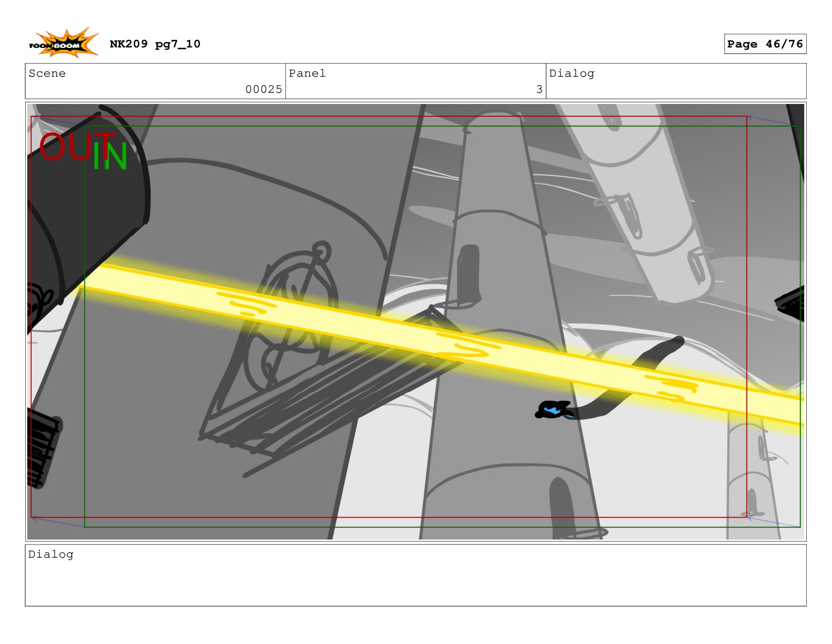The height and width of the screenshot is (644, 832).
Task: Select scene number '00025'
Action: (x=264, y=89)
